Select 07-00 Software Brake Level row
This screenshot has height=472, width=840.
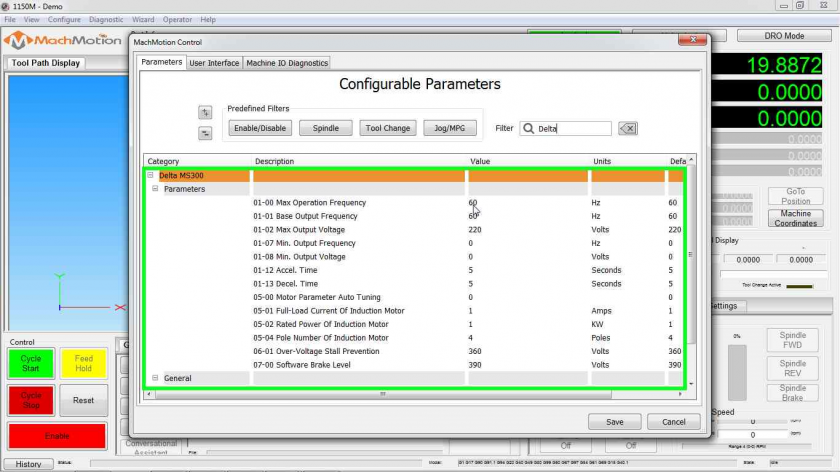click(x=415, y=365)
